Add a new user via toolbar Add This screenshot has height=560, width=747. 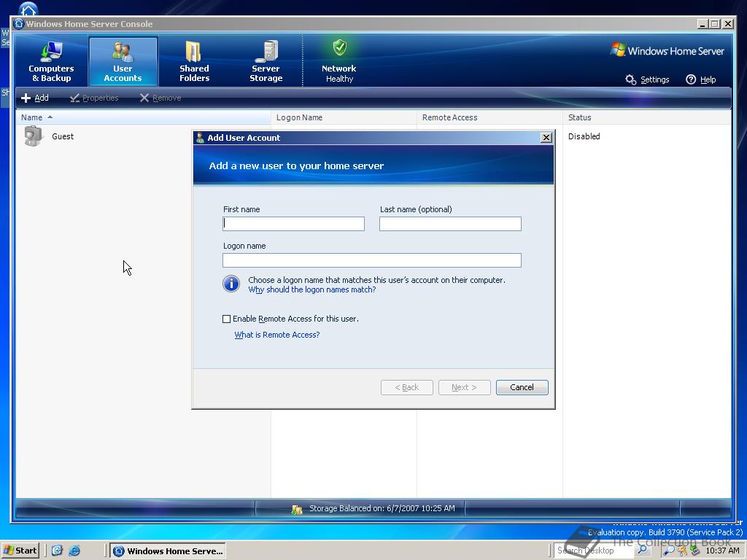point(35,98)
